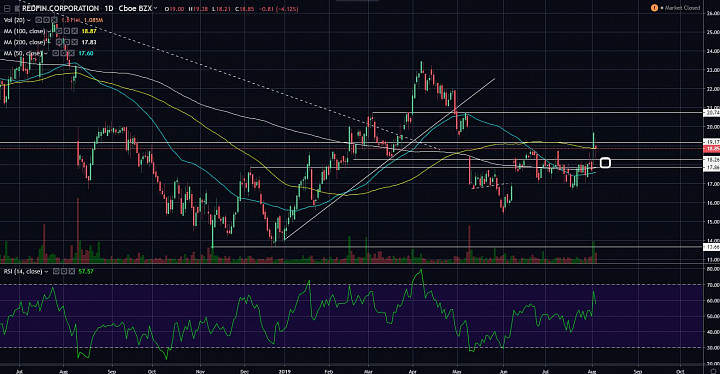The width and height of the screenshot is (720, 374).
Task: Open settings for MA (100, close)
Action: (67, 31)
